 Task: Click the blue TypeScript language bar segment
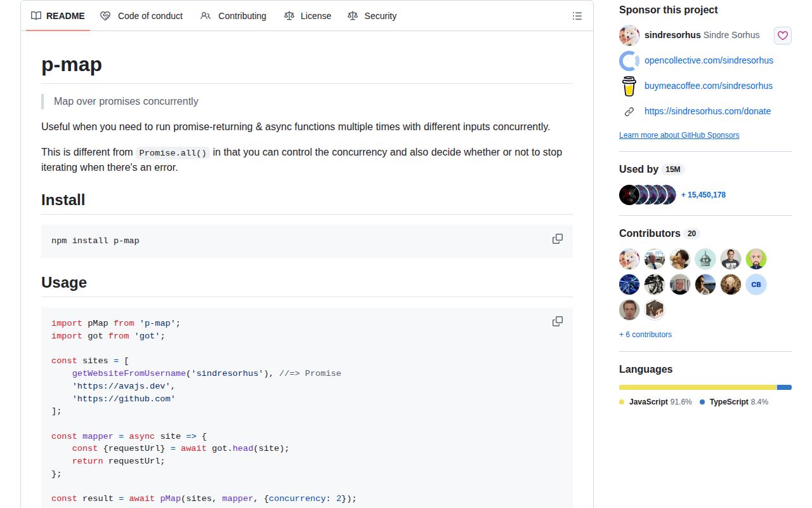[x=785, y=387]
